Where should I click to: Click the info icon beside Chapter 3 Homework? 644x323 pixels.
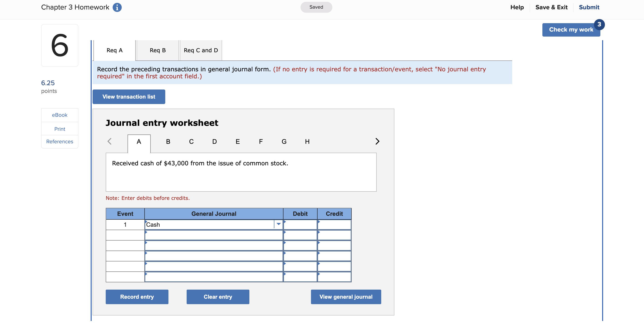click(x=117, y=7)
